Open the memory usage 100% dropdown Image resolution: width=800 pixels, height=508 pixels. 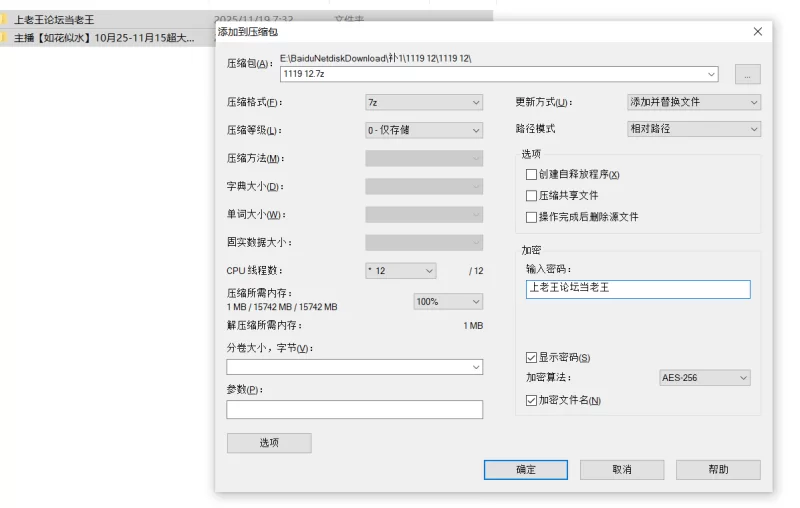click(448, 301)
